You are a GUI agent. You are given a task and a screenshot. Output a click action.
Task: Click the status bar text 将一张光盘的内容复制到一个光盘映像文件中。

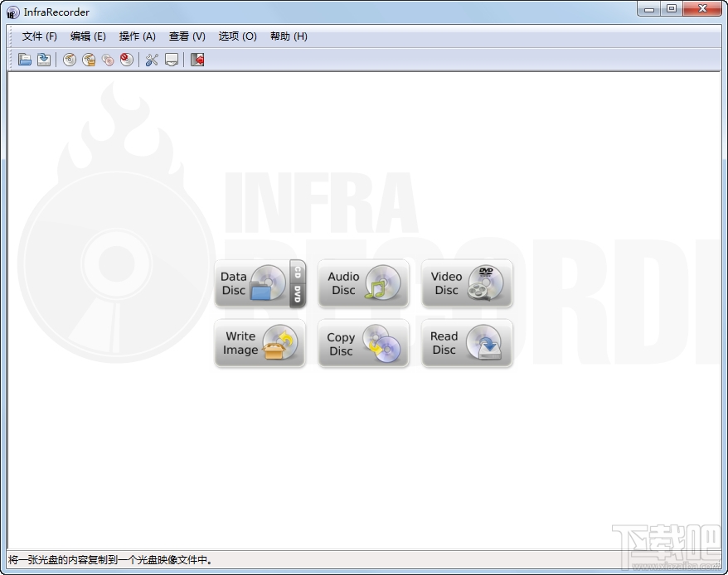(x=110, y=560)
